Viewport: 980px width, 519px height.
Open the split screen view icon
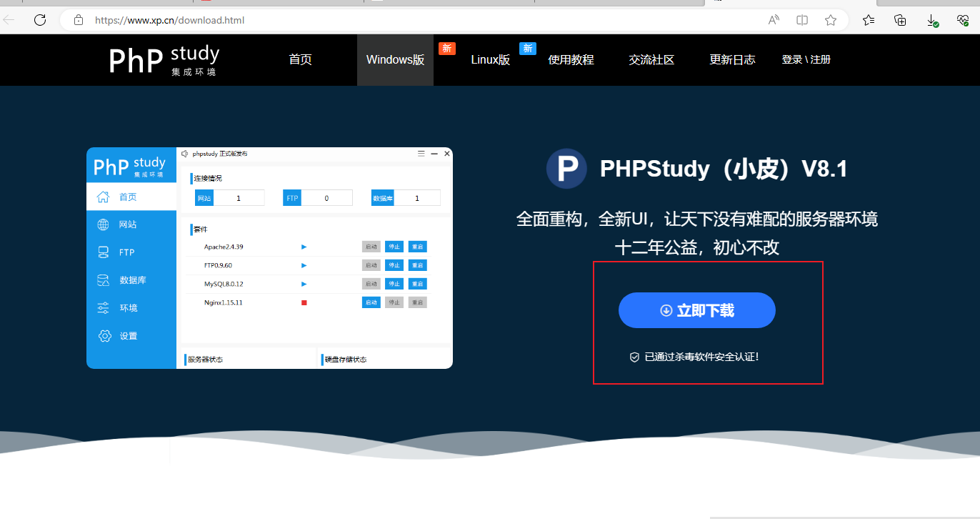(802, 20)
